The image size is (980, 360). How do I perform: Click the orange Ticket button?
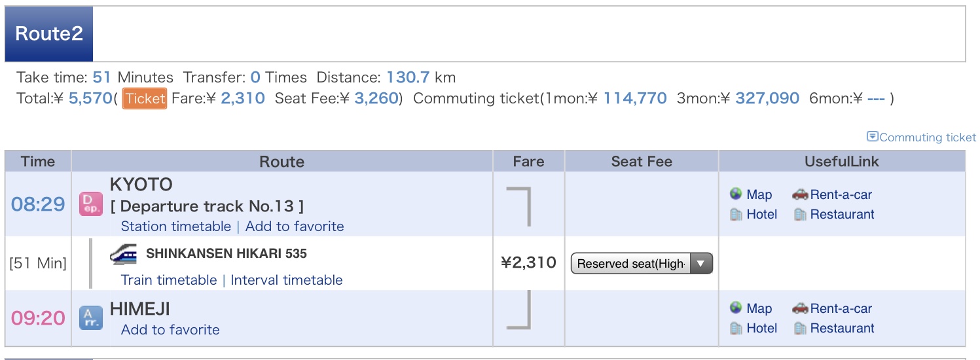145,99
